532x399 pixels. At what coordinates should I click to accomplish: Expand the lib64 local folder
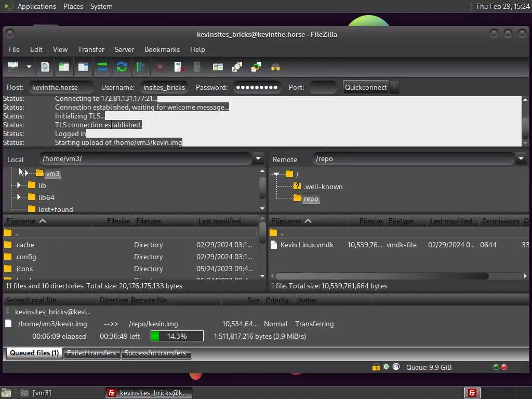coord(19,197)
